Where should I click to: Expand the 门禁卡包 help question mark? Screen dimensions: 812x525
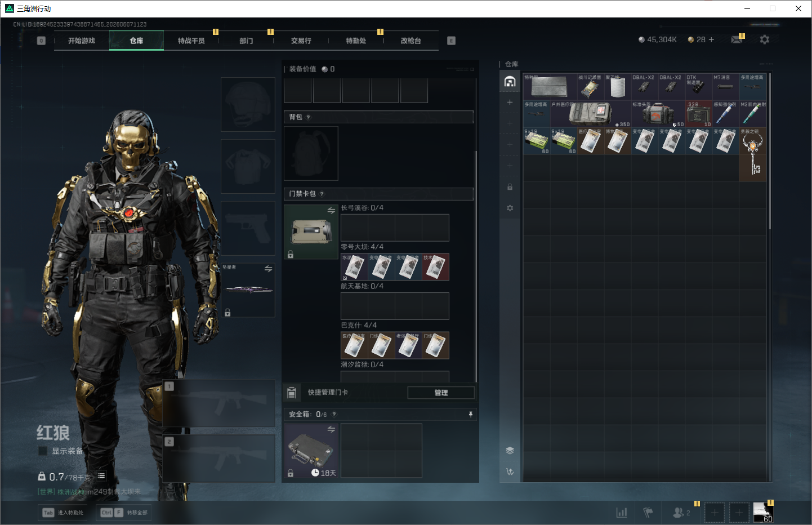[322, 194]
